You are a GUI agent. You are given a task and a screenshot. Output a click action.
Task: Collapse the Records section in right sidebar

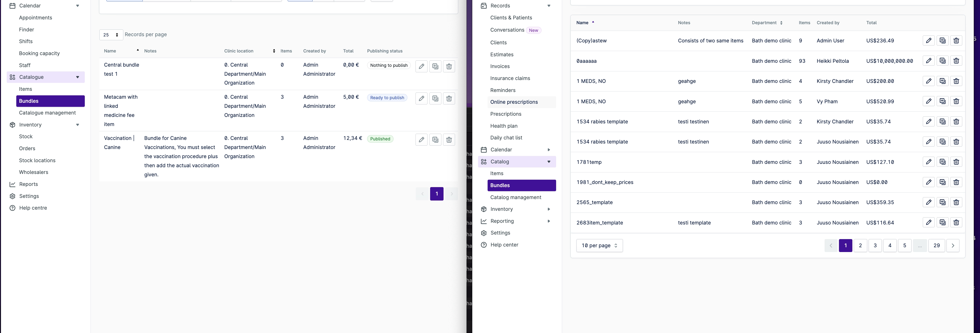[549, 6]
